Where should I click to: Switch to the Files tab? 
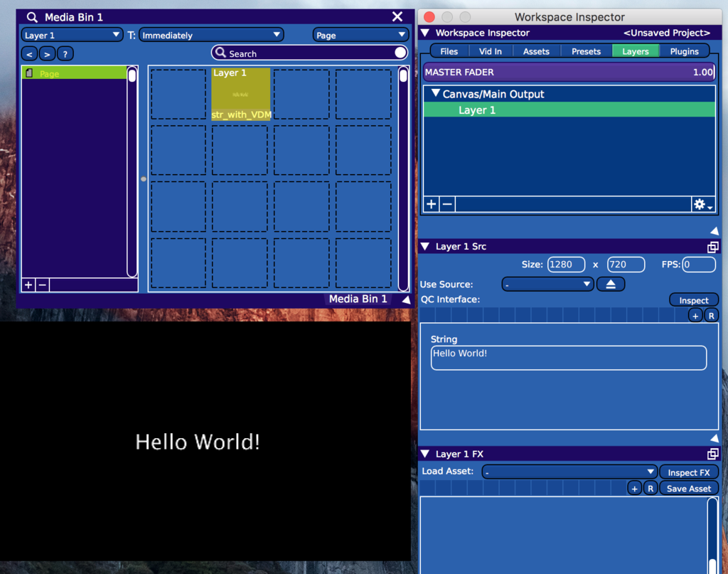coord(449,51)
